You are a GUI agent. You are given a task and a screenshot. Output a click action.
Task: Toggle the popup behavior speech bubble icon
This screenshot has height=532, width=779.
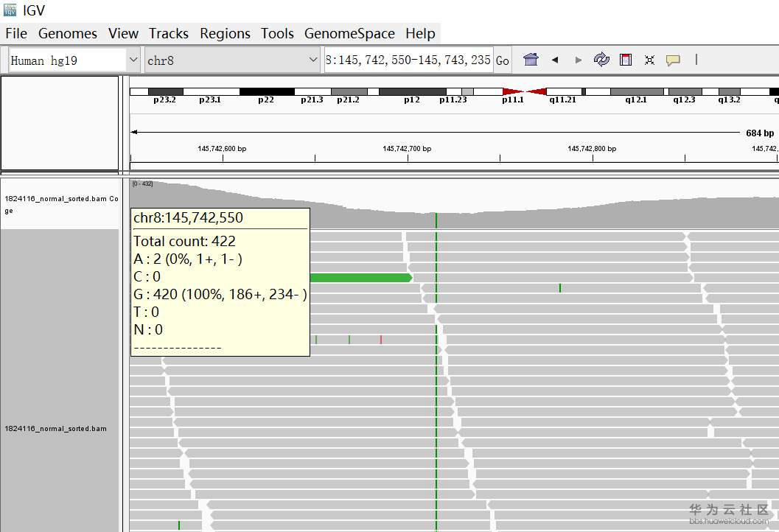673,60
